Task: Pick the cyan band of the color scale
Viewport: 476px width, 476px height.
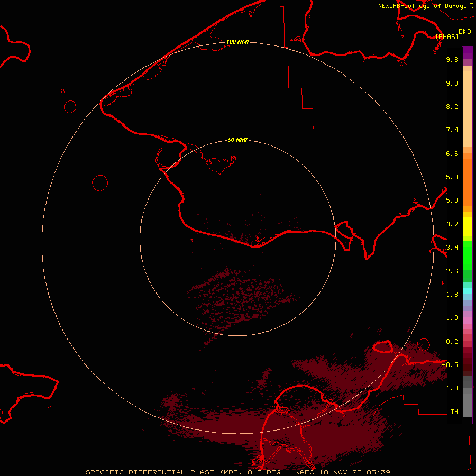Action: point(467,291)
